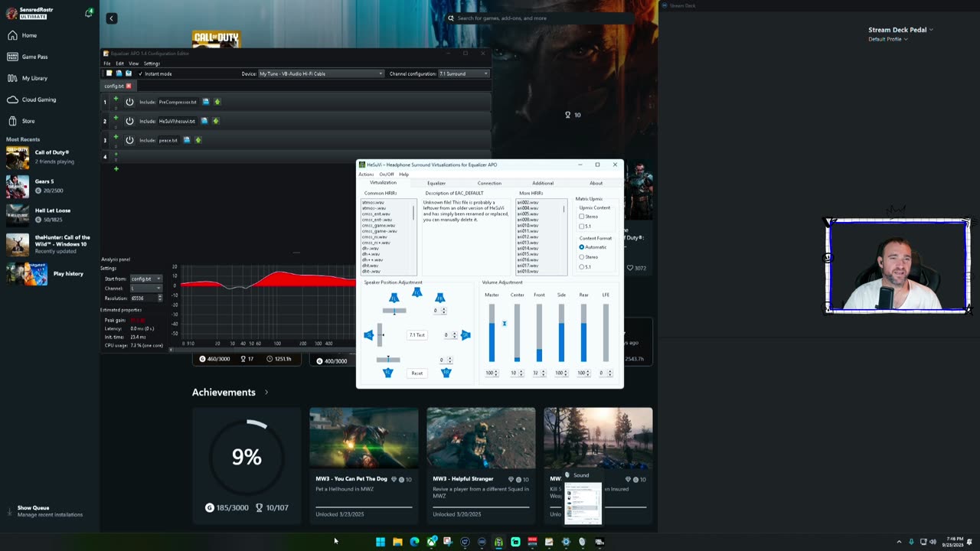
Task: Click the 7.1 Test button in HeSuVi
Action: click(417, 335)
